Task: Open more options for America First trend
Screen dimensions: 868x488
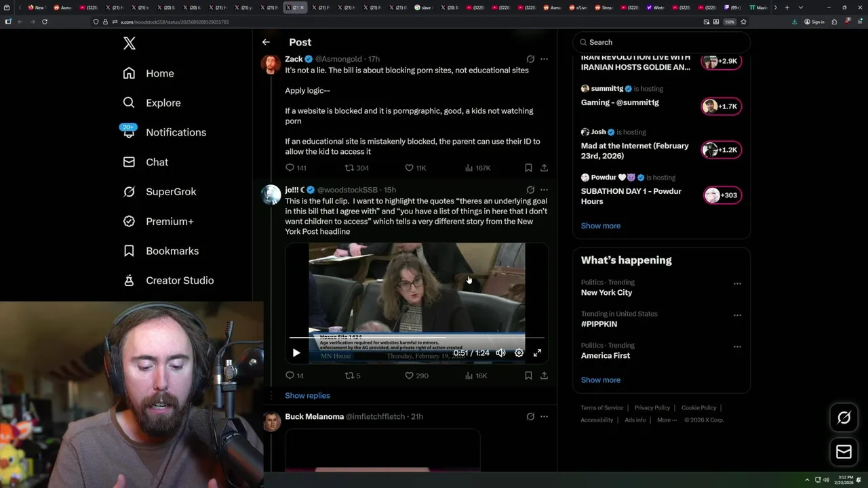Action: pyautogui.click(x=737, y=347)
